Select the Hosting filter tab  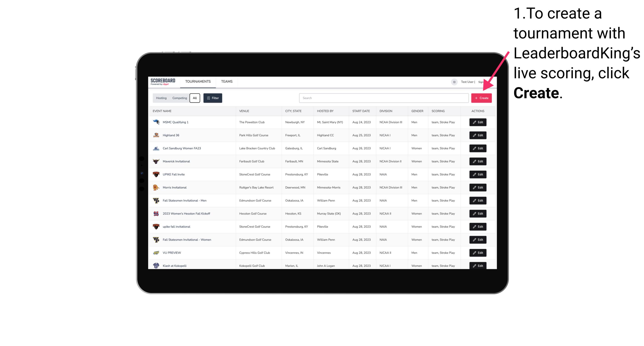pyautogui.click(x=161, y=98)
